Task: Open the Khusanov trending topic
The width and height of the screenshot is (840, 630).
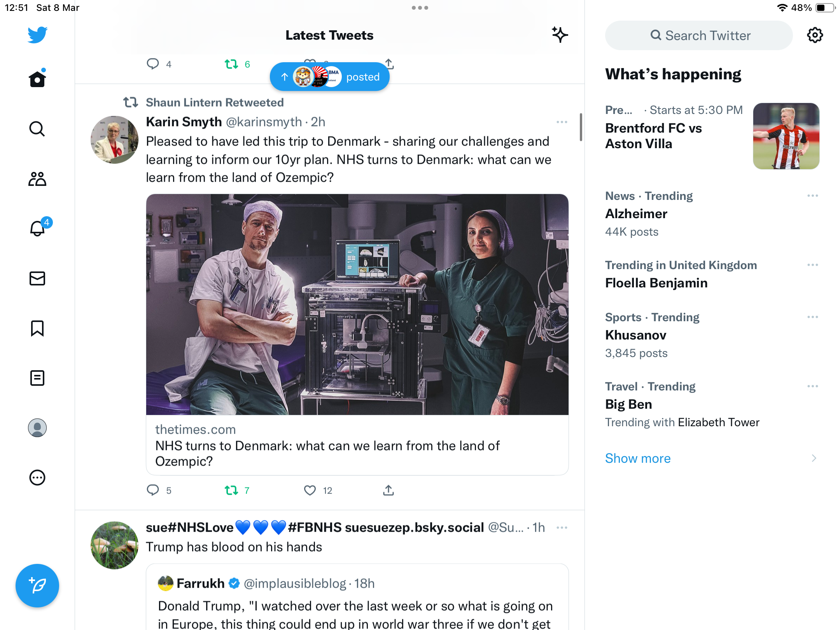Action: coord(636,335)
